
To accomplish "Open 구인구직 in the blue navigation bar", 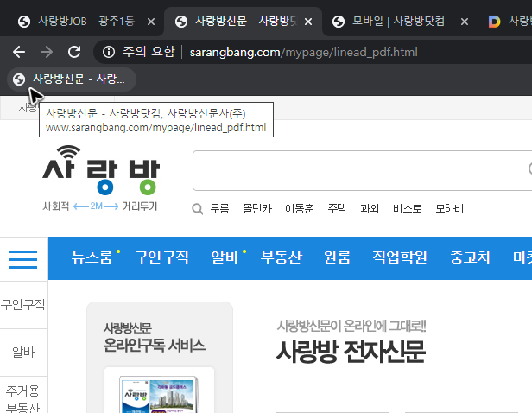I will pyautogui.click(x=161, y=257).
